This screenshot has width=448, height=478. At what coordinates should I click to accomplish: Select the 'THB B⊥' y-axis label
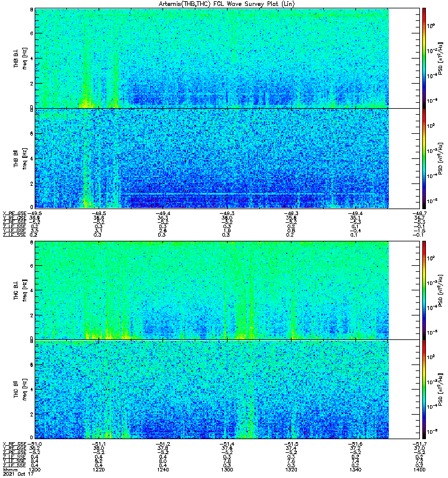16,58
